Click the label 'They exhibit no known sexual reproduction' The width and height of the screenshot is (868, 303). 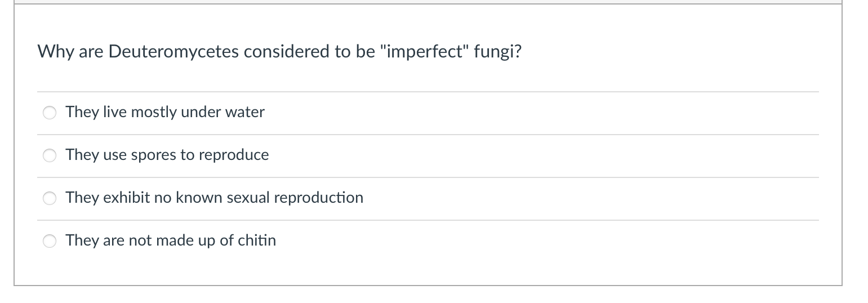coord(214,198)
